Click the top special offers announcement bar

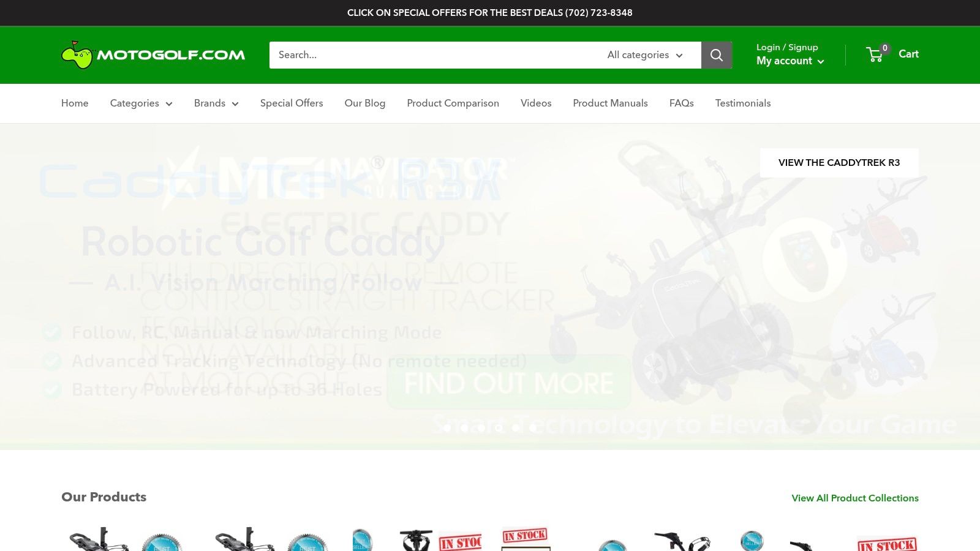(490, 13)
